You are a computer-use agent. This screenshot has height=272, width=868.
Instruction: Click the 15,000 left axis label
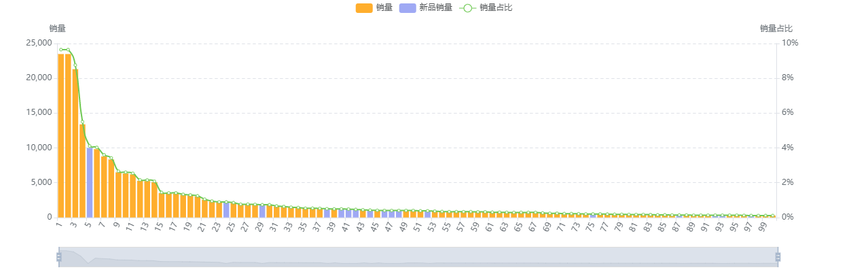40,113
